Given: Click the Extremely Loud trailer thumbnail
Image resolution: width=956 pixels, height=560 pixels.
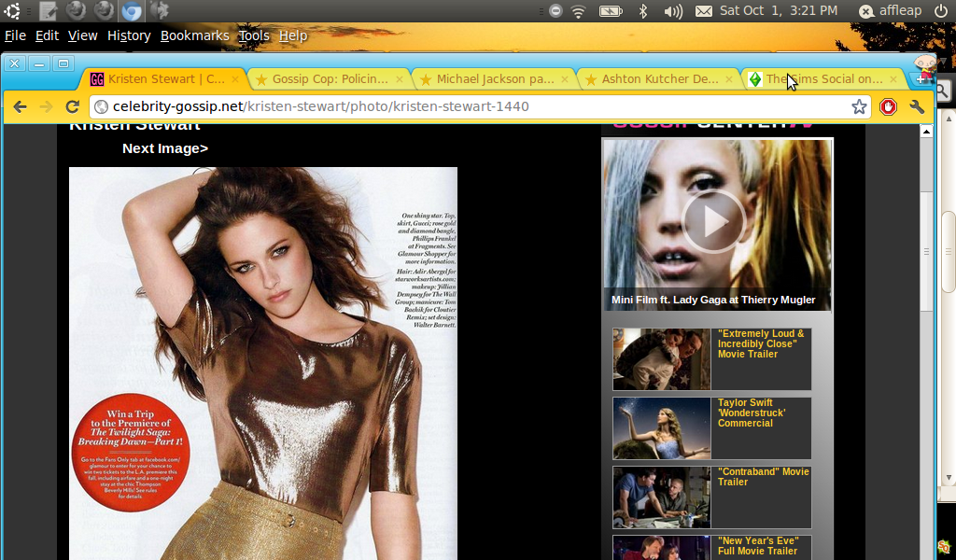Looking at the screenshot, I should [x=662, y=359].
